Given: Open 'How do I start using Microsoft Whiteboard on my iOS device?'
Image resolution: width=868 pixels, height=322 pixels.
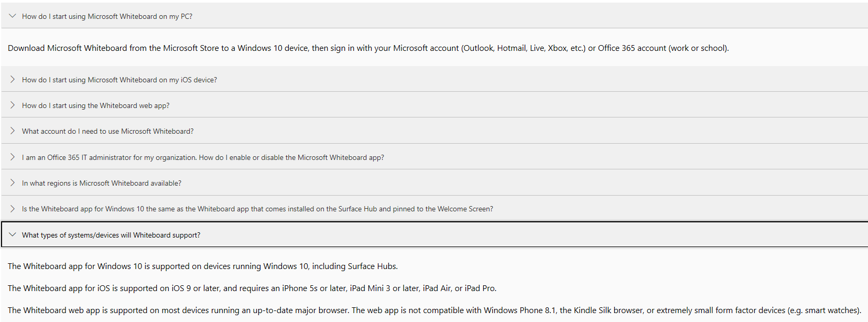Looking at the screenshot, I should (x=120, y=80).
